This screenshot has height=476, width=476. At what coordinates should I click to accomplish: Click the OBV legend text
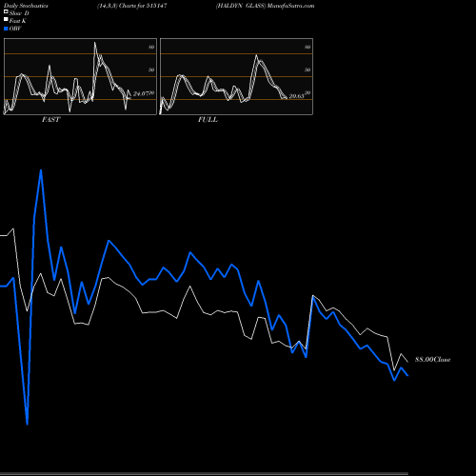point(15,29)
